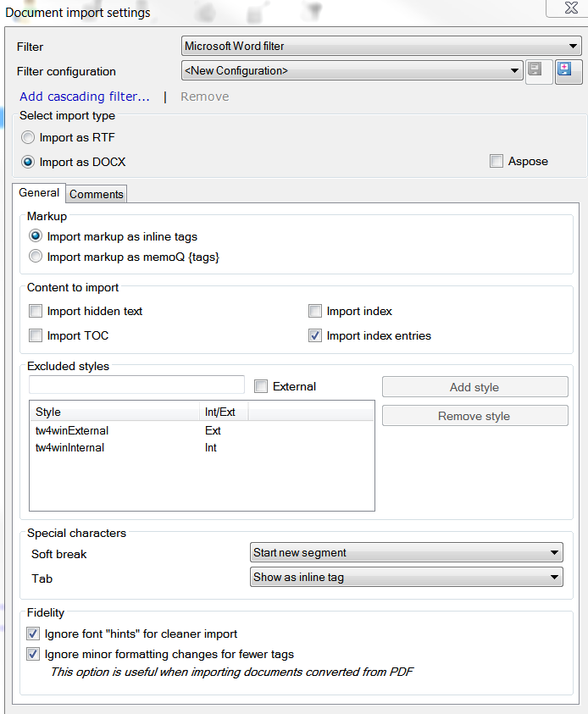
Task: Toggle the External checkbox under Excluded styles
Action: [x=261, y=386]
